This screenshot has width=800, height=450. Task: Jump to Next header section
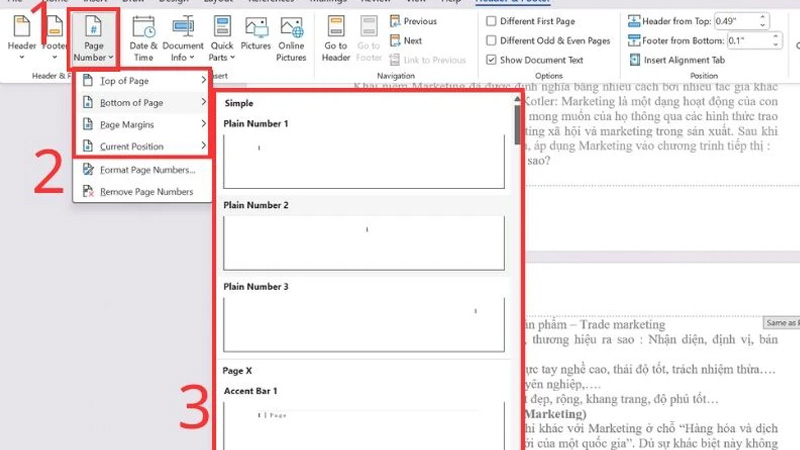point(406,40)
